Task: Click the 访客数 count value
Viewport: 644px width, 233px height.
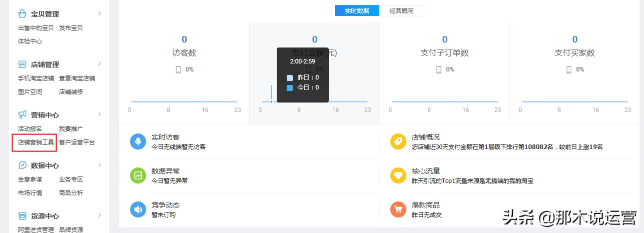Action: [184, 39]
